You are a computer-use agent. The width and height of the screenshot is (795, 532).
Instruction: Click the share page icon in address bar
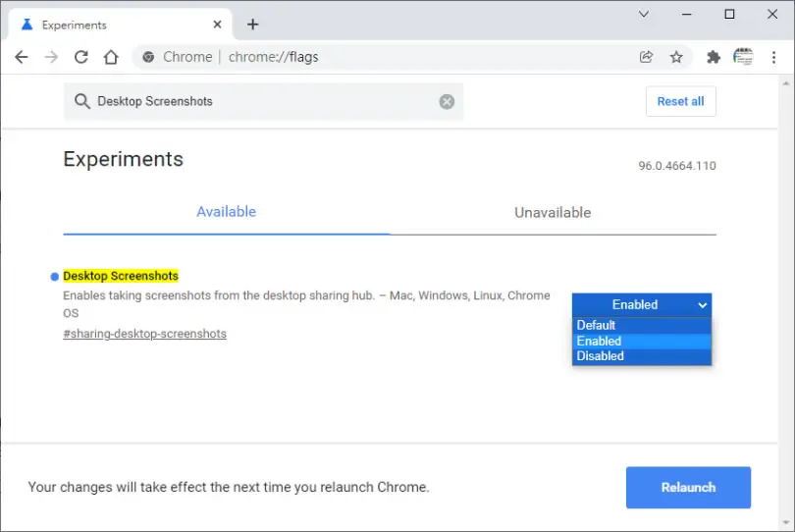646,57
